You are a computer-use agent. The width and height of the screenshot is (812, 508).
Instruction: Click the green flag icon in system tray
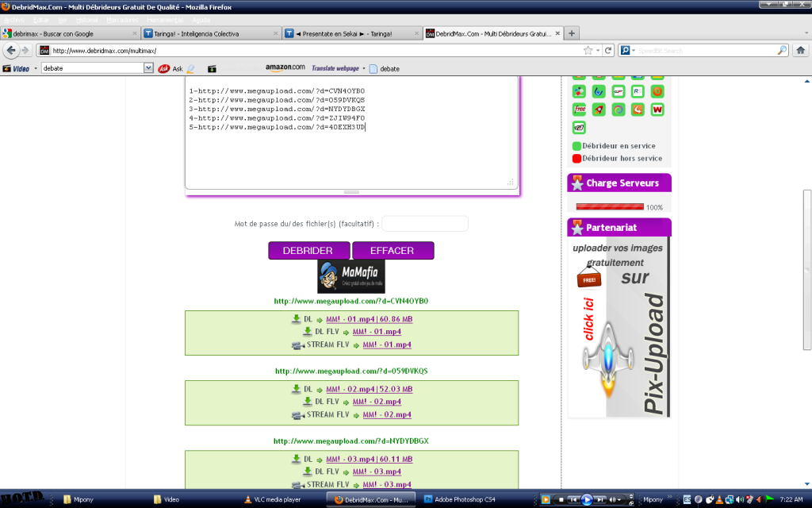pyautogui.click(x=770, y=500)
